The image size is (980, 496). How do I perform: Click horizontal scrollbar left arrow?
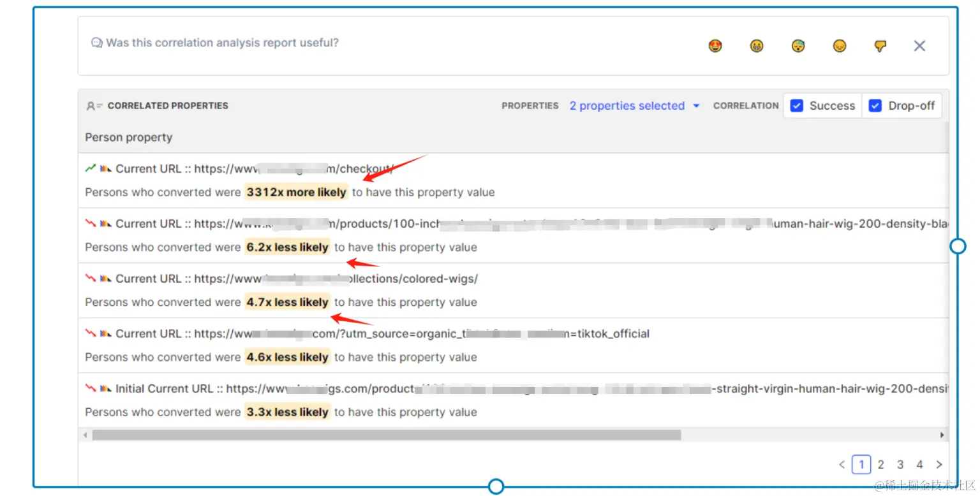[x=85, y=435]
